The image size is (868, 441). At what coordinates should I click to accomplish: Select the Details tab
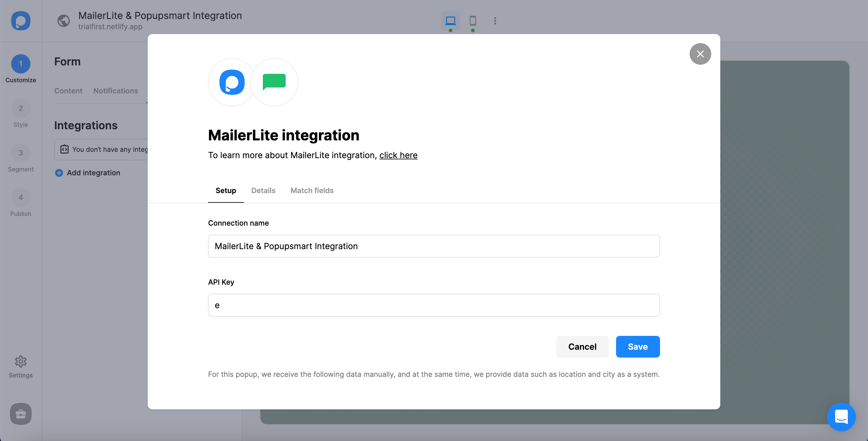coord(263,190)
